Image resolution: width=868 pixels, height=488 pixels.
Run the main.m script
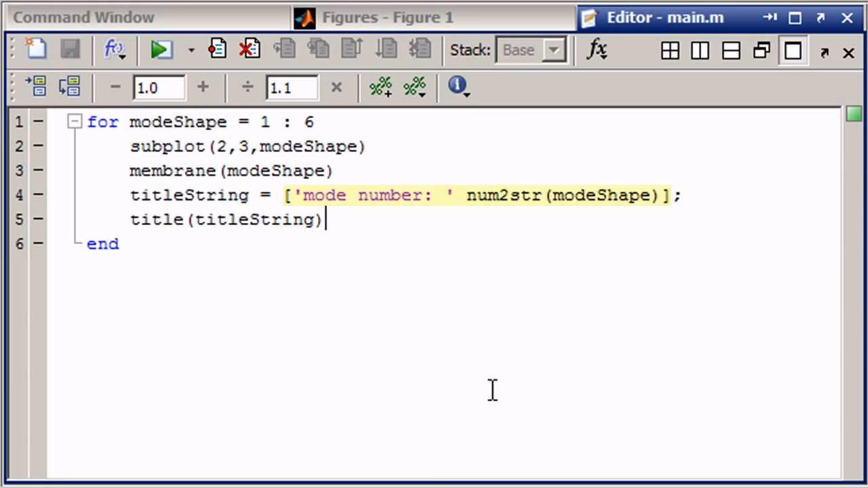tap(161, 49)
